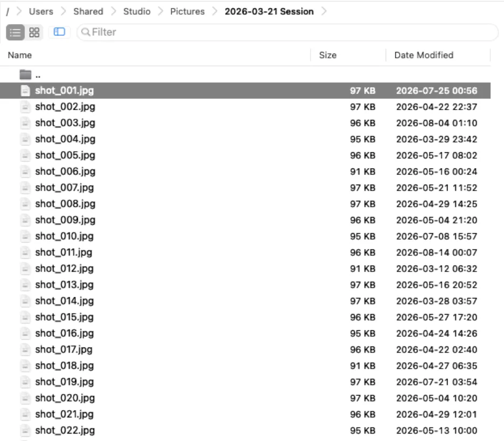Click the shot_008.jpg file icon
This screenshot has height=441, width=504.
(25, 204)
